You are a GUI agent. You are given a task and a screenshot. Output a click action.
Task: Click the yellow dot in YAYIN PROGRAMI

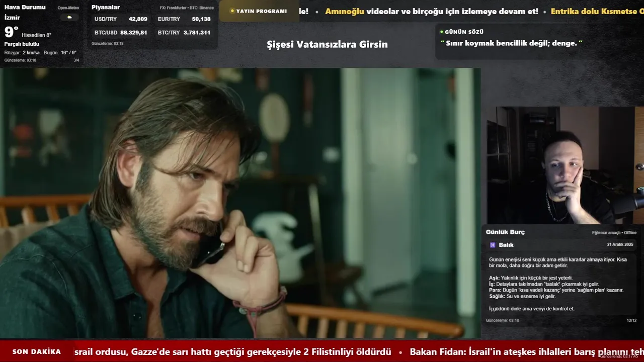[232, 11]
